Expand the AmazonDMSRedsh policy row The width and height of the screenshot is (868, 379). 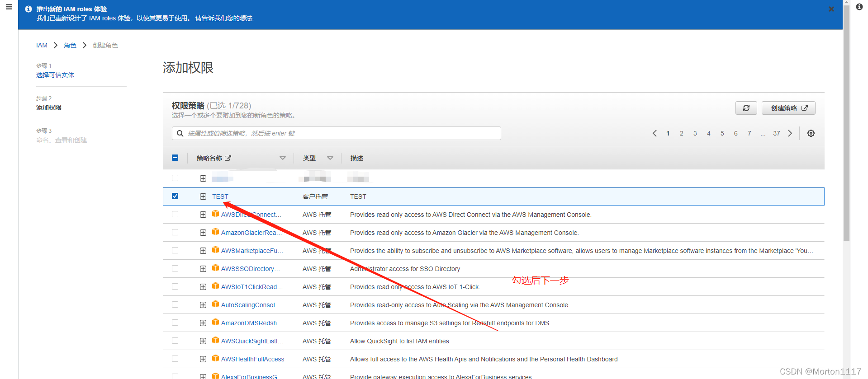pyautogui.click(x=203, y=323)
